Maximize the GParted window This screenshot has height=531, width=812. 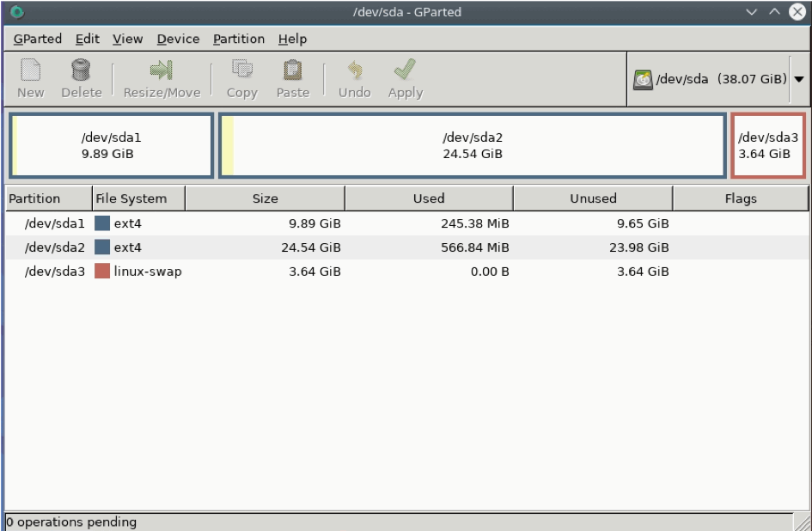click(x=774, y=11)
